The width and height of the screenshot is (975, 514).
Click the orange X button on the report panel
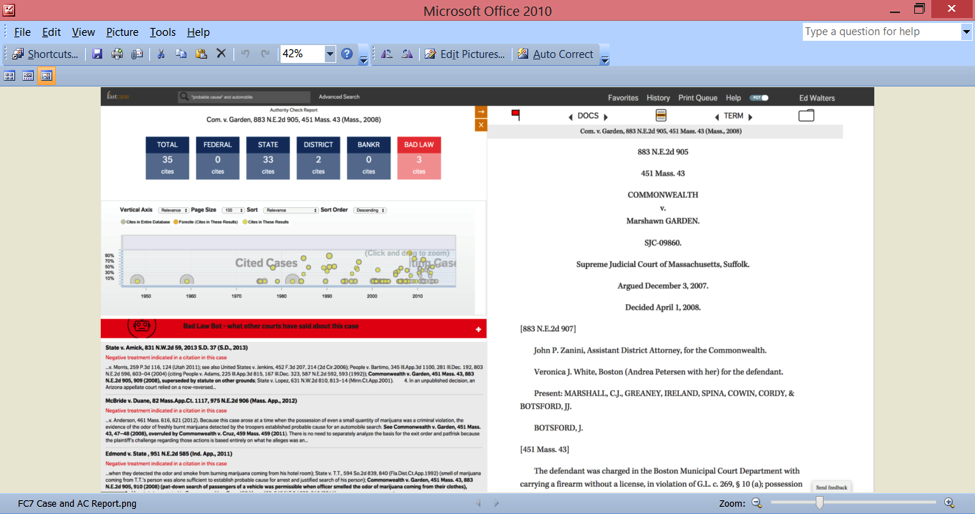(481, 125)
